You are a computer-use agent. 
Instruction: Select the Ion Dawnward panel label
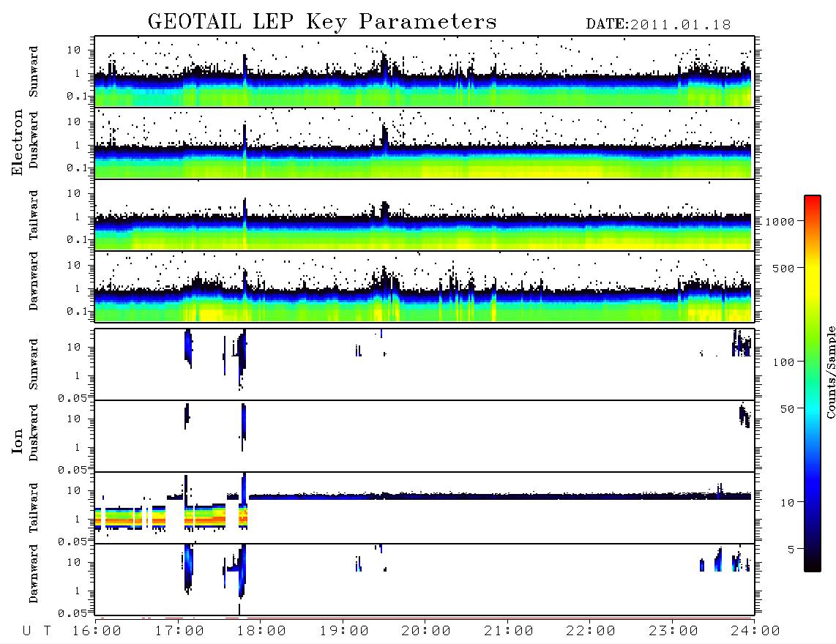(34, 574)
